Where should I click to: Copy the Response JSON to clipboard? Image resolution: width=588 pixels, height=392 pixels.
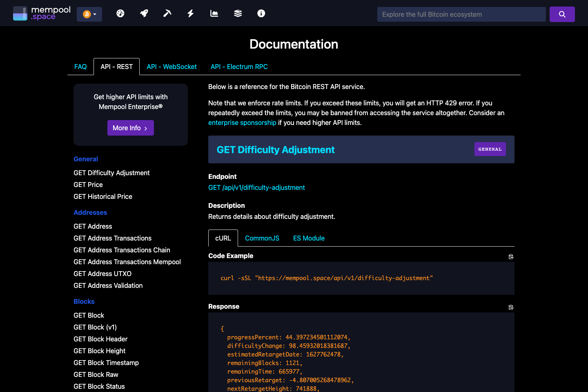[x=511, y=307]
